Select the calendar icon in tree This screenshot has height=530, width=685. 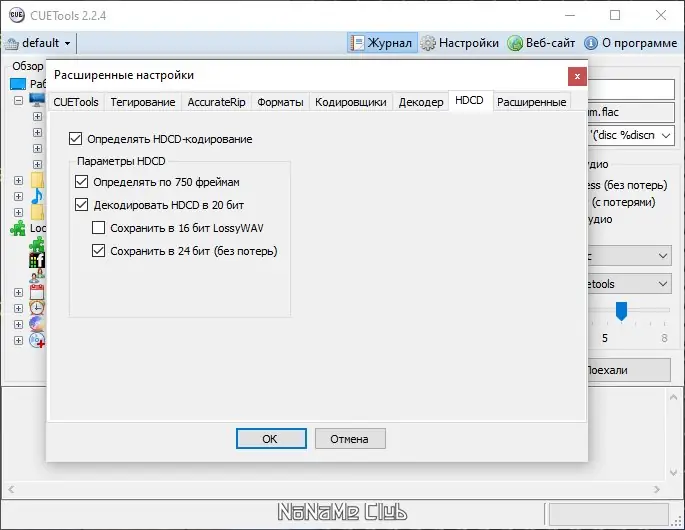point(37,292)
